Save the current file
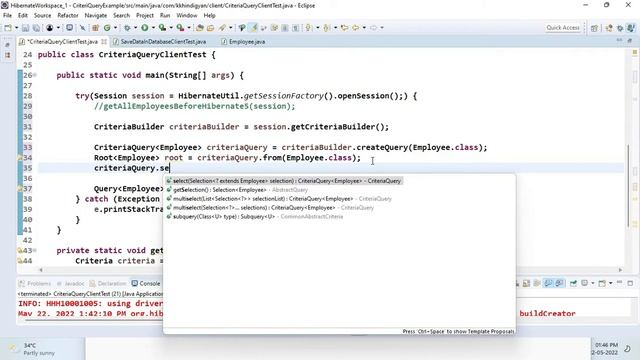640x360 pixels. point(25,28)
